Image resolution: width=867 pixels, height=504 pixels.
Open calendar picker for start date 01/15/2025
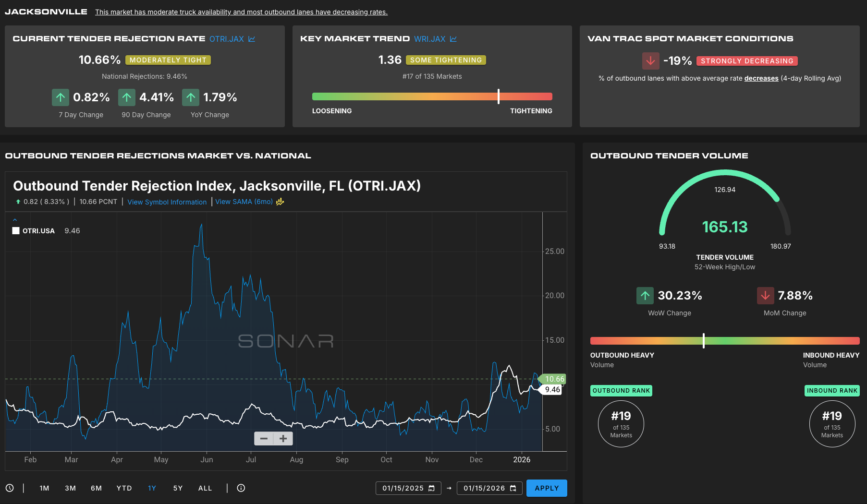[431, 488]
